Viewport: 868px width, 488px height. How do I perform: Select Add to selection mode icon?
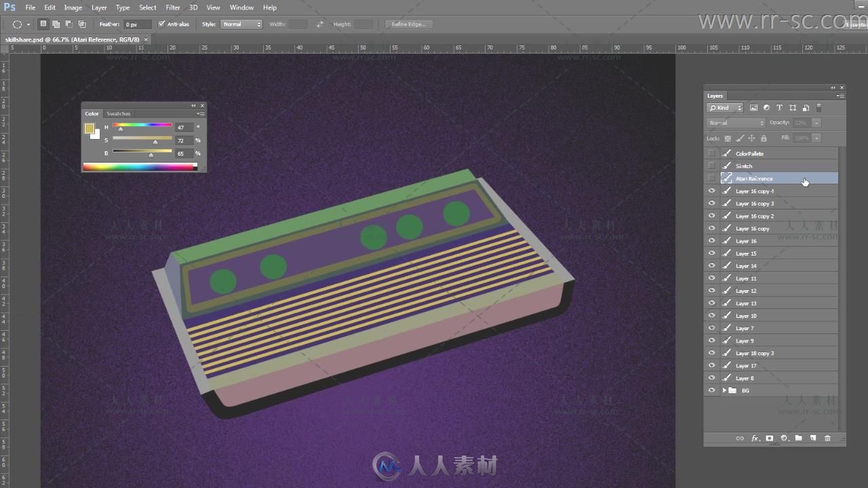pyautogui.click(x=56, y=24)
